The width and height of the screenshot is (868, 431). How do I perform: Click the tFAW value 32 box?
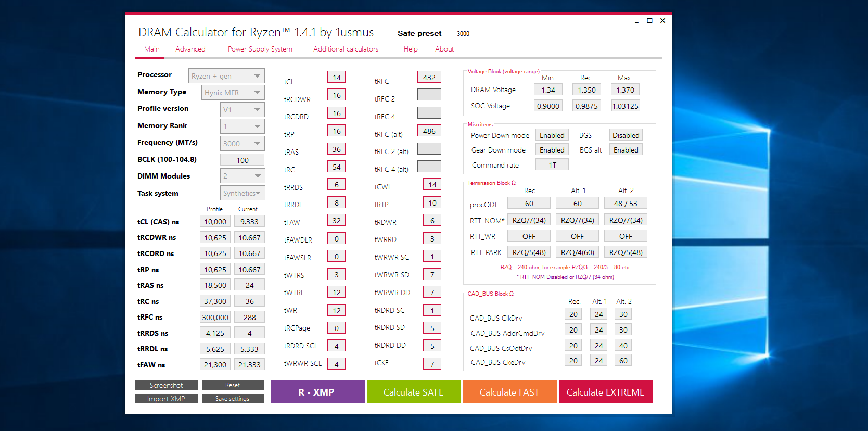pos(337,221)
